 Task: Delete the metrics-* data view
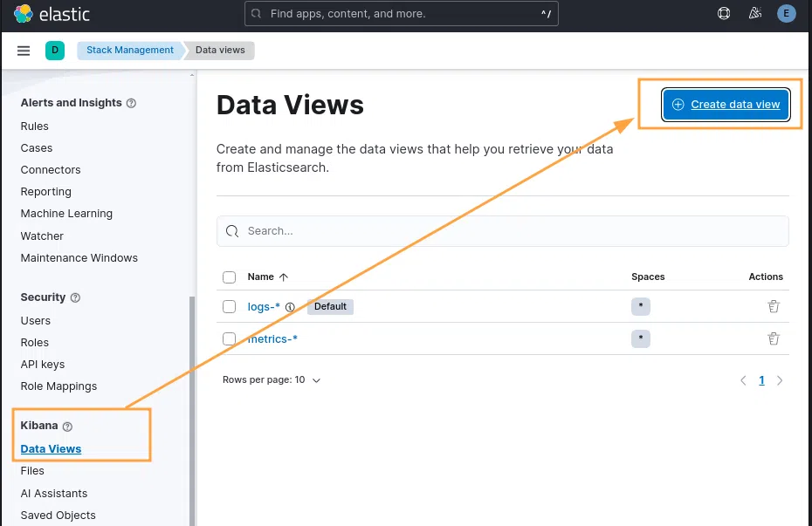point(773,338)
